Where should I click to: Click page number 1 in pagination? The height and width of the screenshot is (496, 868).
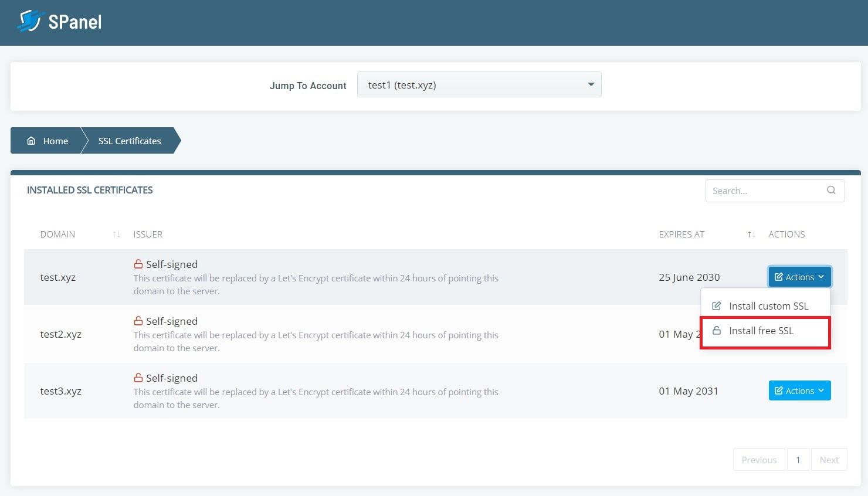click(x=798, y=459)
